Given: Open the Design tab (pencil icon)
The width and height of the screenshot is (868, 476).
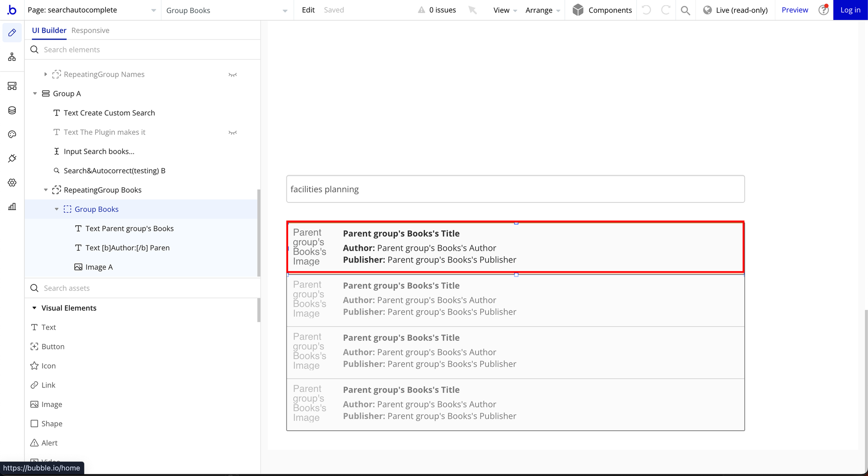Looking at the screenshot, I should (12, 33).
